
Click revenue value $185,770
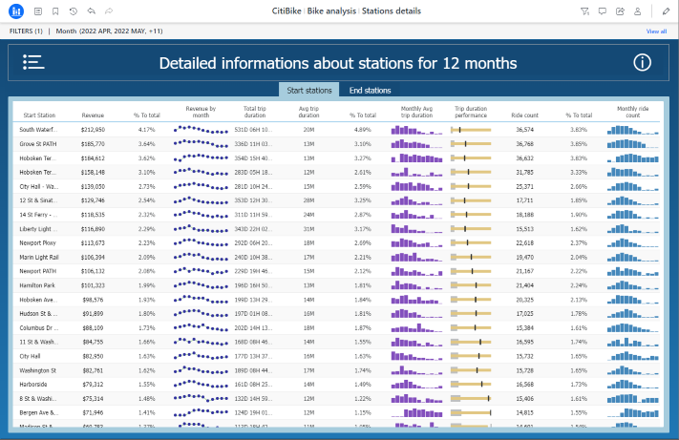click(93, 144)
